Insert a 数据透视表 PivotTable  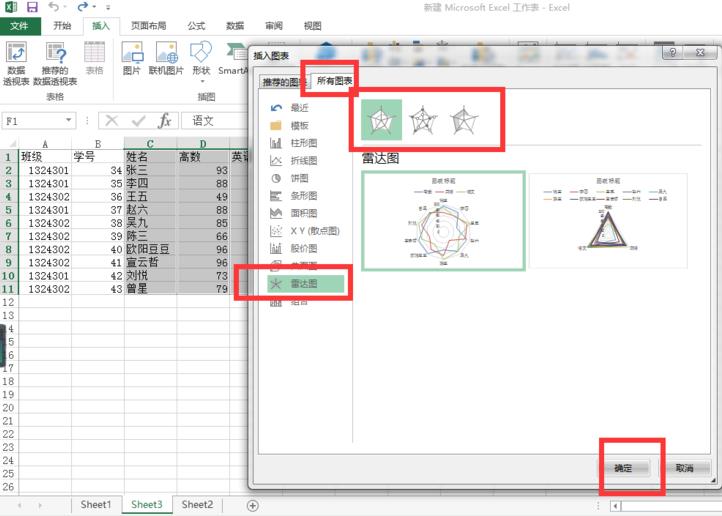16,64
